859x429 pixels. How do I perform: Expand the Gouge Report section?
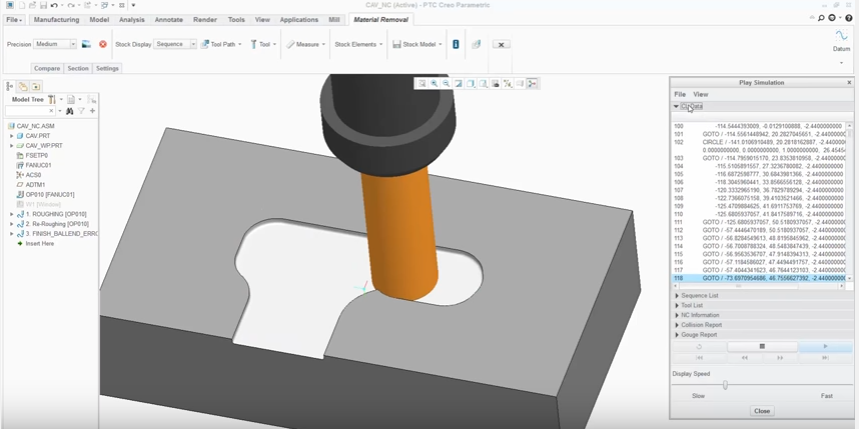click(697, 335)
